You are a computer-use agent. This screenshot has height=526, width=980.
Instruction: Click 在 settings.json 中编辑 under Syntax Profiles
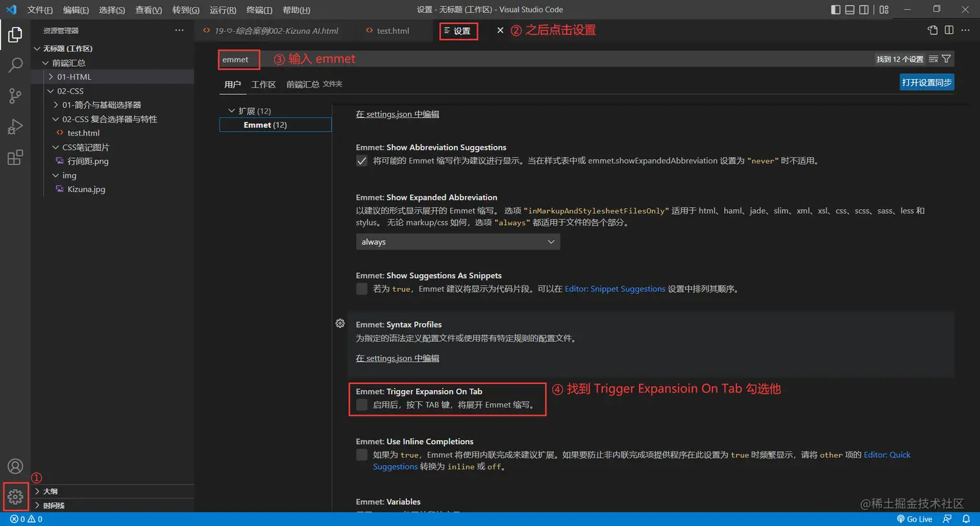[397, 358]
